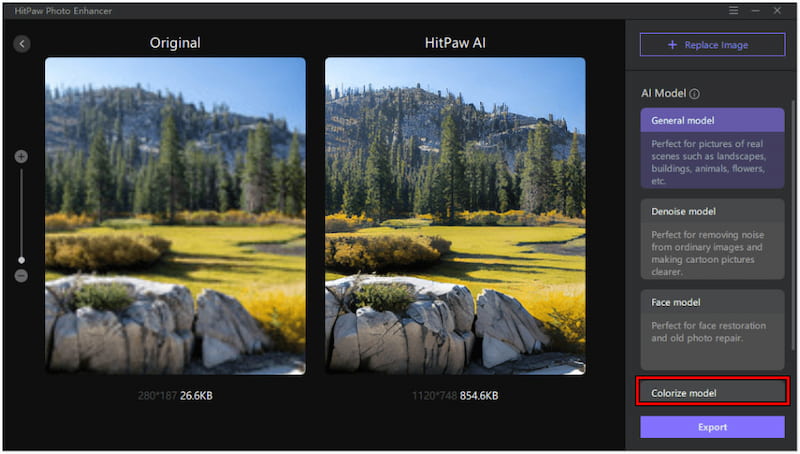Select the Denoise model option
Image resolution: width=800 pixels, height=454 pixels.
tap(712, 239)
